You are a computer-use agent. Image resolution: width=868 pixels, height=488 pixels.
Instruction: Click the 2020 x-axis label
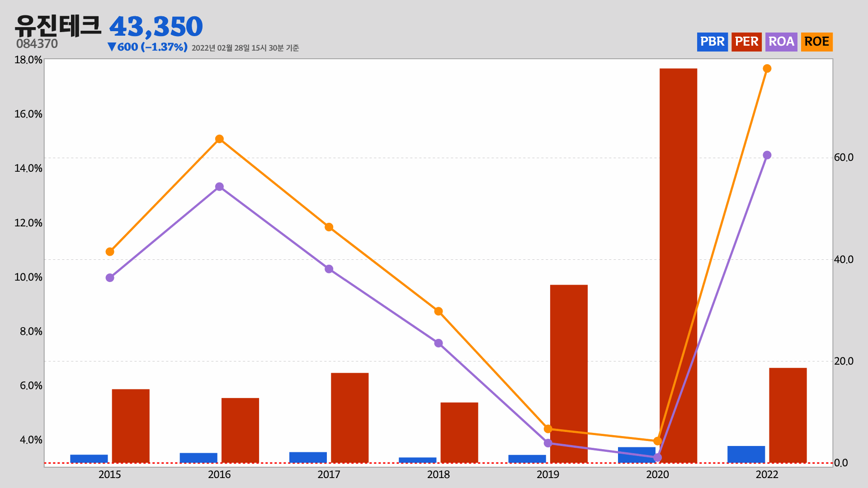pyautogui.click(x=657, y=474)
